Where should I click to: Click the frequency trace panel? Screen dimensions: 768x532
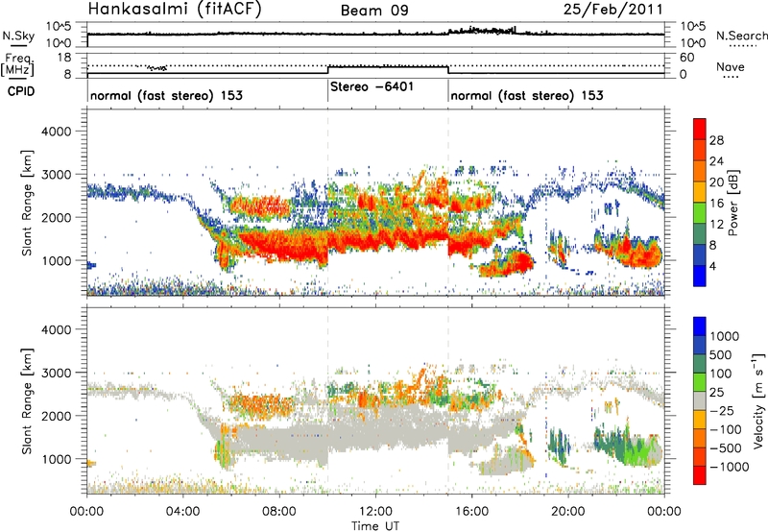(x=375, y=65)
